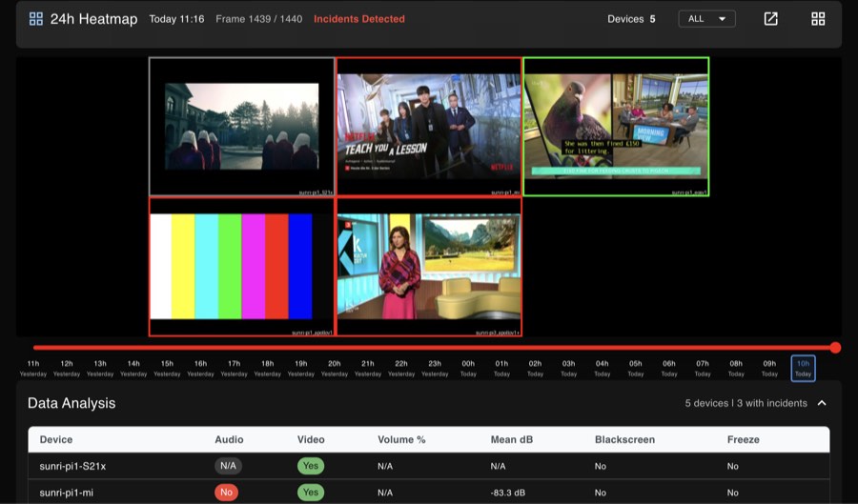Click the Incidents Detected status label
858x504 pixels.
(359, 19)
